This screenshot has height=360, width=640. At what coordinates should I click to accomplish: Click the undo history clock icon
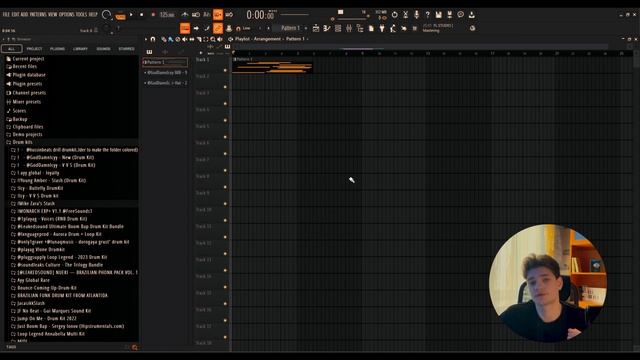394,15
